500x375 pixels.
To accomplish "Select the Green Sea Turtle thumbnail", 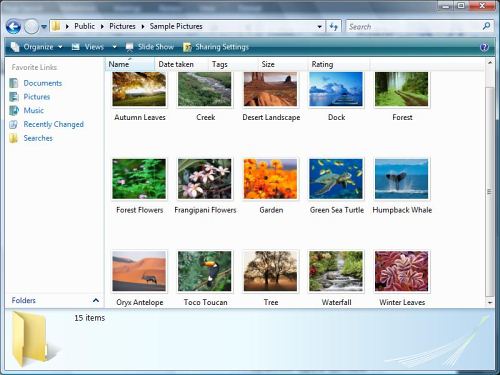I will pos(336,179).
